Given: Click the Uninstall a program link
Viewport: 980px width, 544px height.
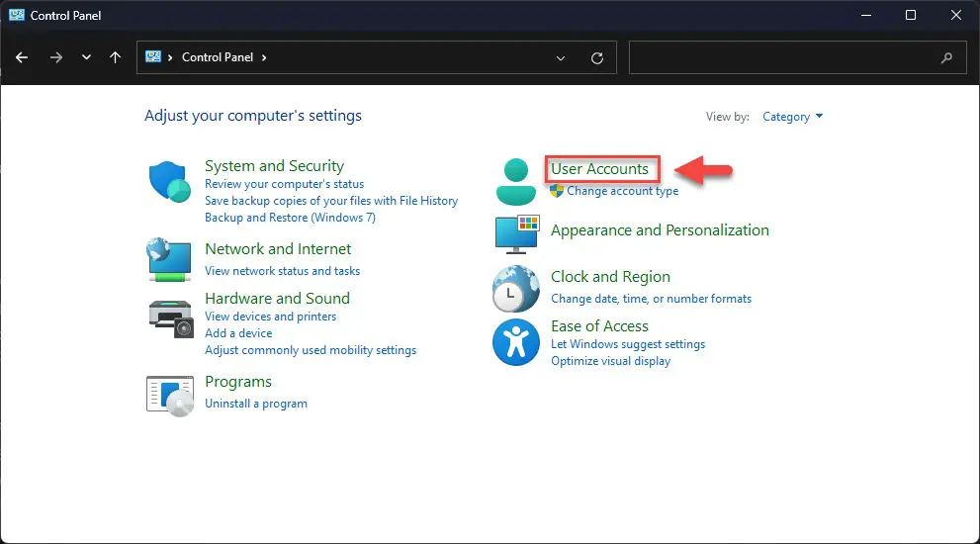Looking at the screenshot, I should 256,404.
